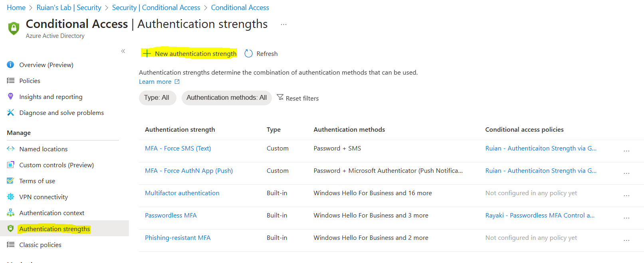Screen dimensions: 644x263
Task: Click the Diagnose and solve problems wrench icon
Action: 10,113
